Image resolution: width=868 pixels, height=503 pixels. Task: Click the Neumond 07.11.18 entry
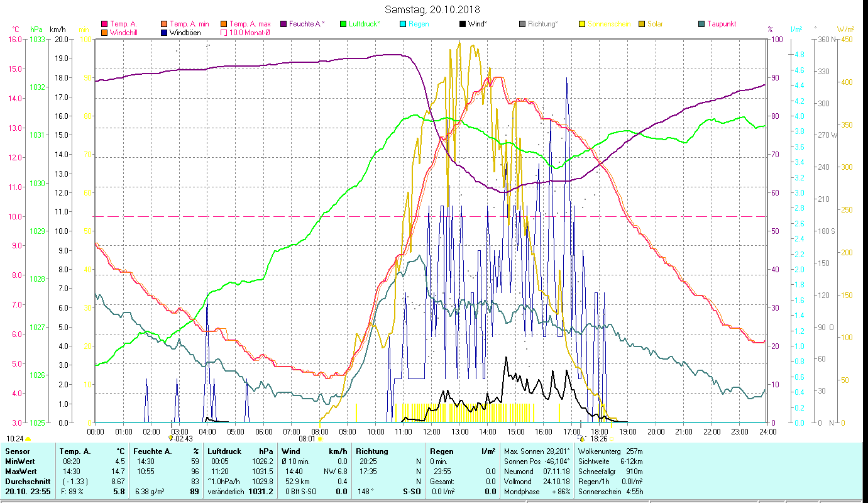pos(537,471)
